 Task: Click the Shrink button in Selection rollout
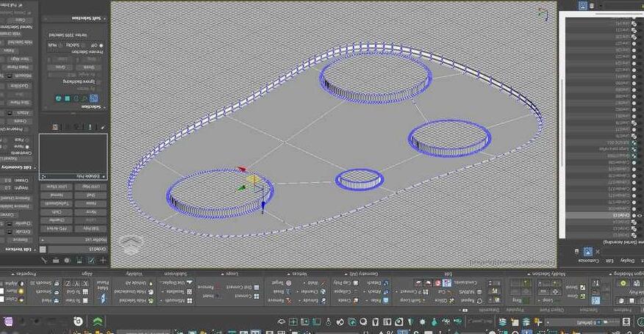87,68
